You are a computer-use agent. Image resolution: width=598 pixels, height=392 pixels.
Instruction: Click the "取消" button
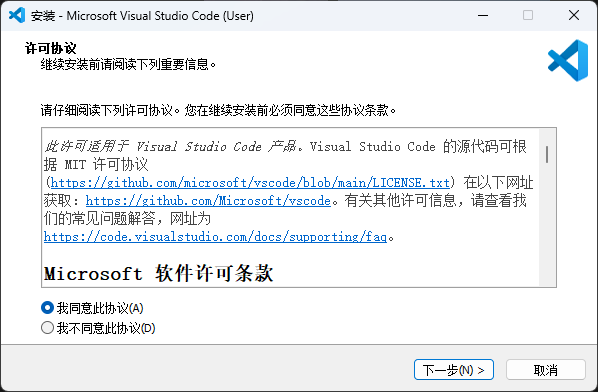coord(546,370)
